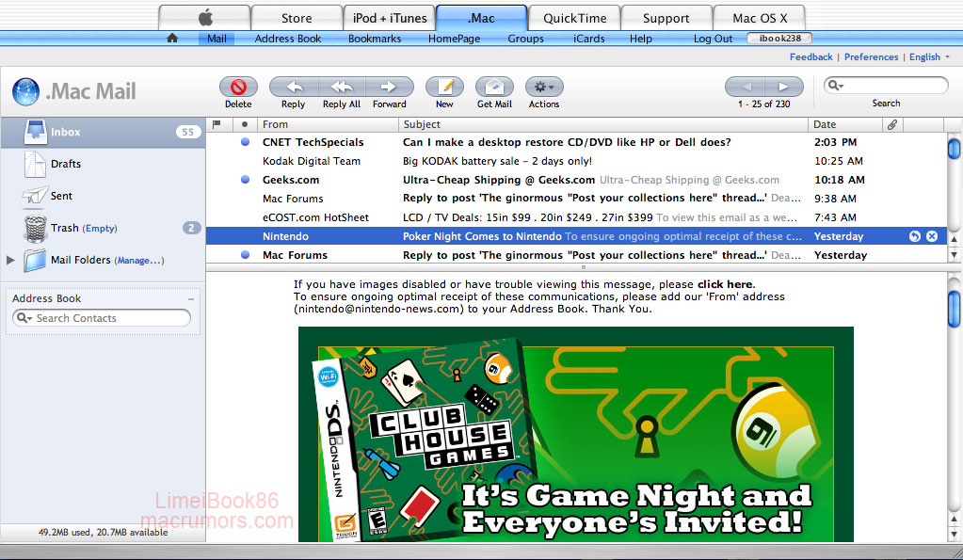
Task: Open the iPod + iTunes tab
Action: coord(390,18)
